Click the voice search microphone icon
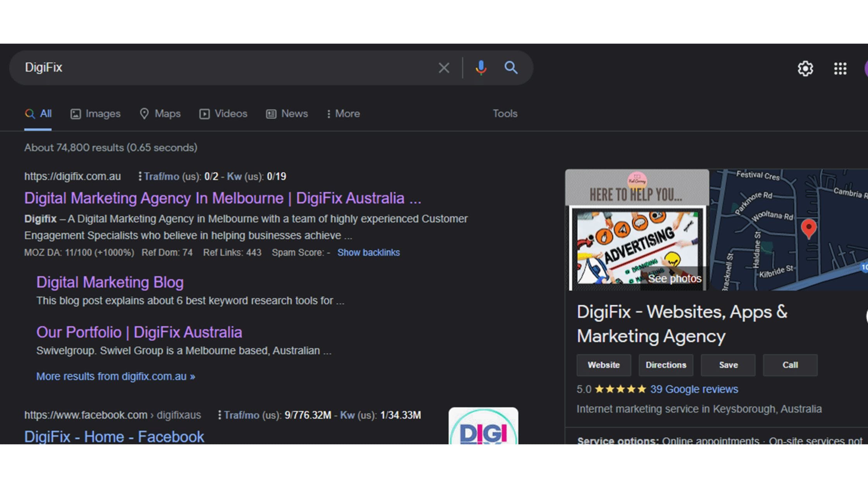The width and height of the screenshot is (868, 488). point(480,68)
